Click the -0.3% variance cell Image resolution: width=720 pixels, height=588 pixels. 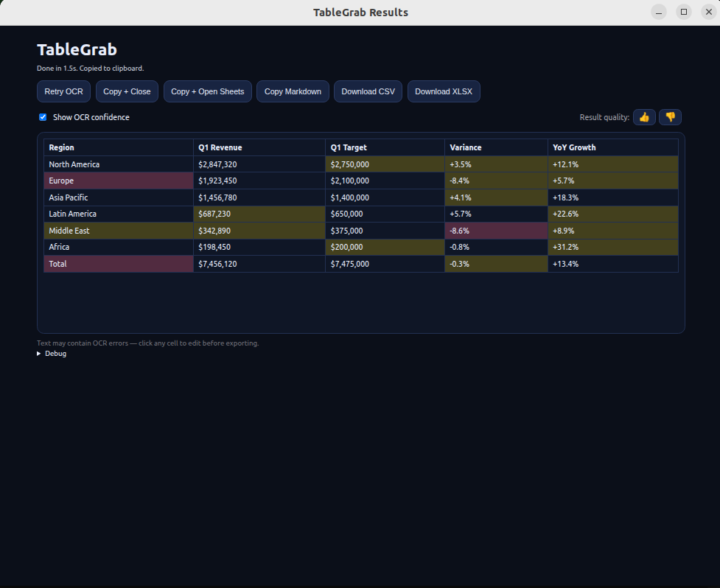496,264
